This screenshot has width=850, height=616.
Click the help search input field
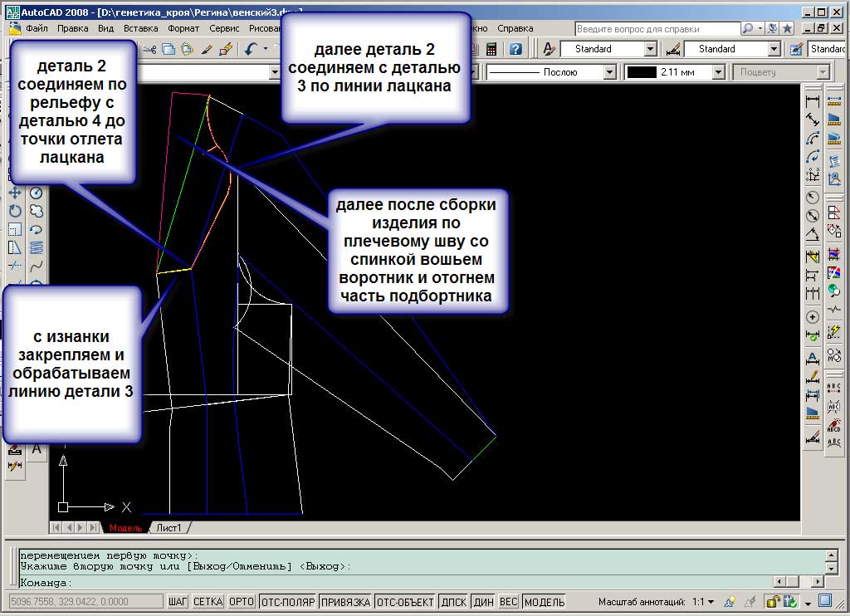[x=656, y=28]
